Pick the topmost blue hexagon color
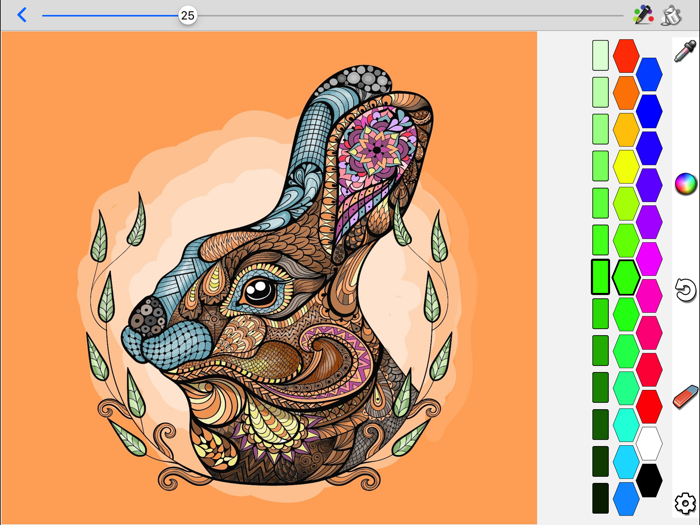 tap(649, 74)
